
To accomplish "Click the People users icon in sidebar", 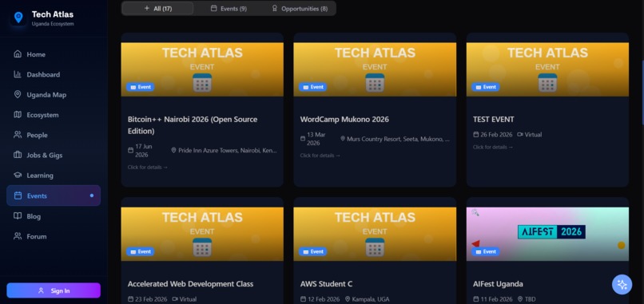I will pyautogui.click(x=18, y=135).
